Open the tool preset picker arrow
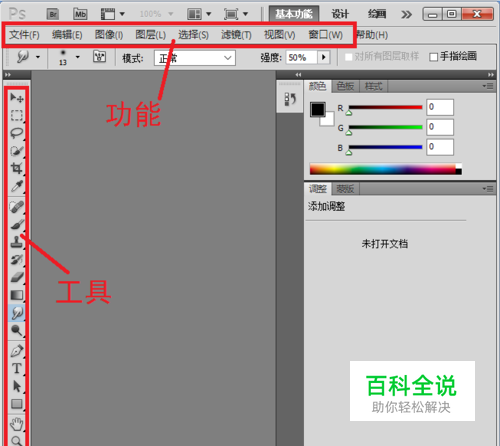 38,57
